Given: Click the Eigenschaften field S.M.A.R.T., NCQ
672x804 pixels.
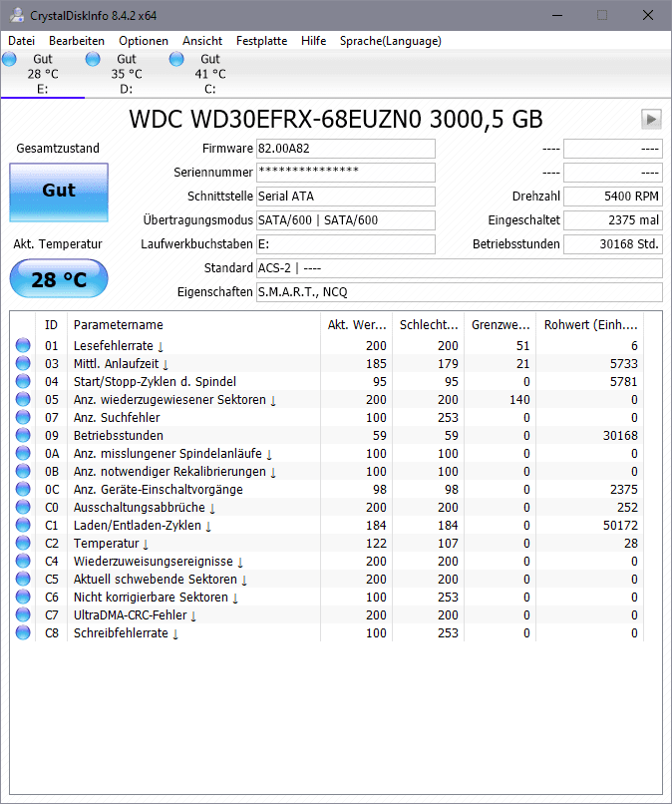Looking at the screenshot, I should click(460, 292).
